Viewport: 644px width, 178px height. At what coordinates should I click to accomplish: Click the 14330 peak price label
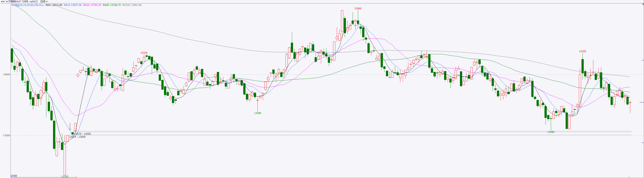tap(144, 53)
